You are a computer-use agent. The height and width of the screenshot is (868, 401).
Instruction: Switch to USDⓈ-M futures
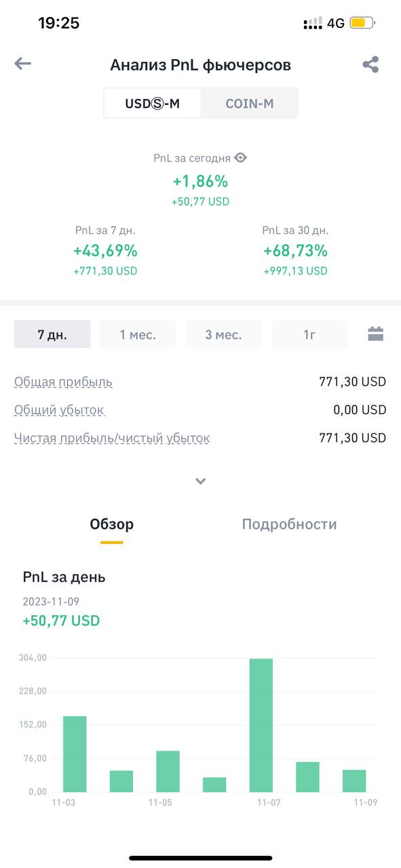(153, 104)
